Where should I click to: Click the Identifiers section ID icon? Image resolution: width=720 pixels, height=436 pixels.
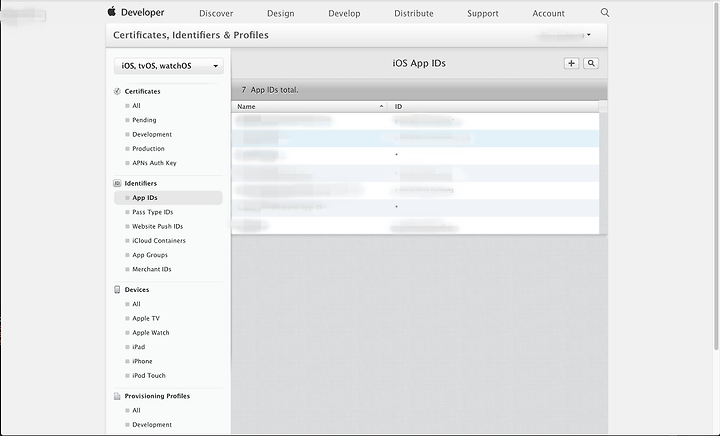point(117,183)
